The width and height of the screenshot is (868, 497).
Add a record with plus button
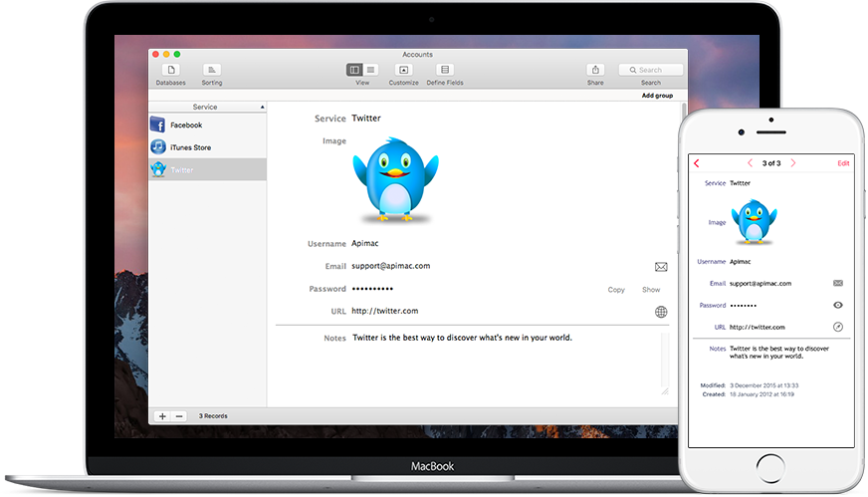(x=162, y=416)
